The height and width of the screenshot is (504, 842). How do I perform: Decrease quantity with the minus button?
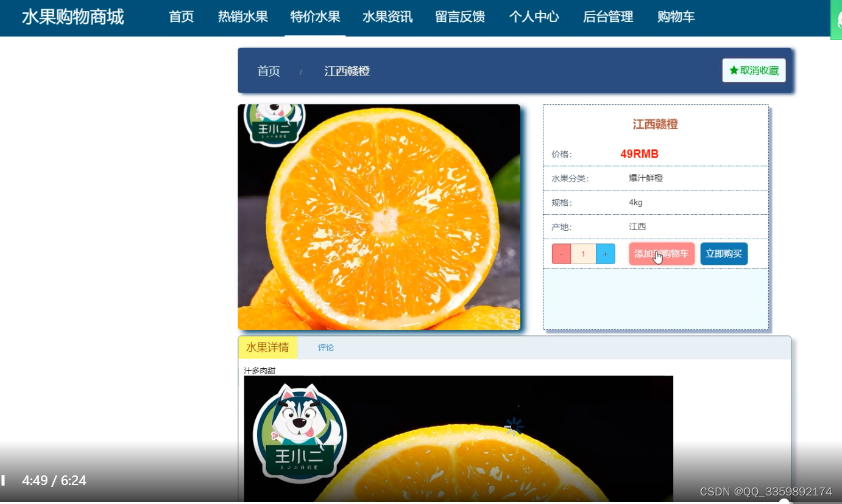tap(562, 254)
